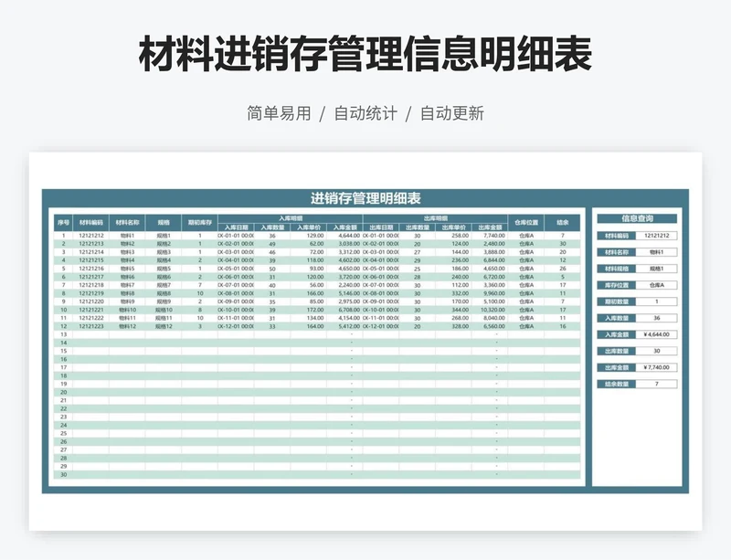731x560 pixels.
Task: Select outbound unit price 258.00 cell
Action: [453, 236]
